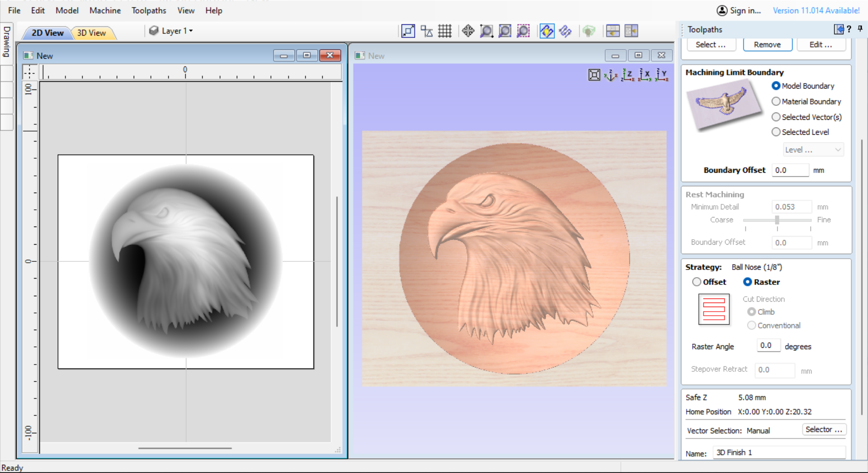
Task: Adjust the Rest Machining Coarse-Fine slider
Action: tap(777, 220)
